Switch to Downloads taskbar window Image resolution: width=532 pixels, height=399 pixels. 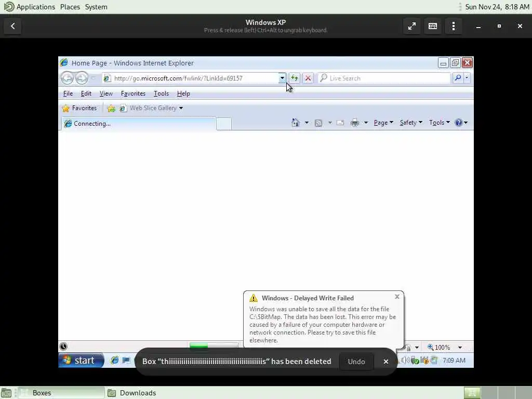coord(131,393)
